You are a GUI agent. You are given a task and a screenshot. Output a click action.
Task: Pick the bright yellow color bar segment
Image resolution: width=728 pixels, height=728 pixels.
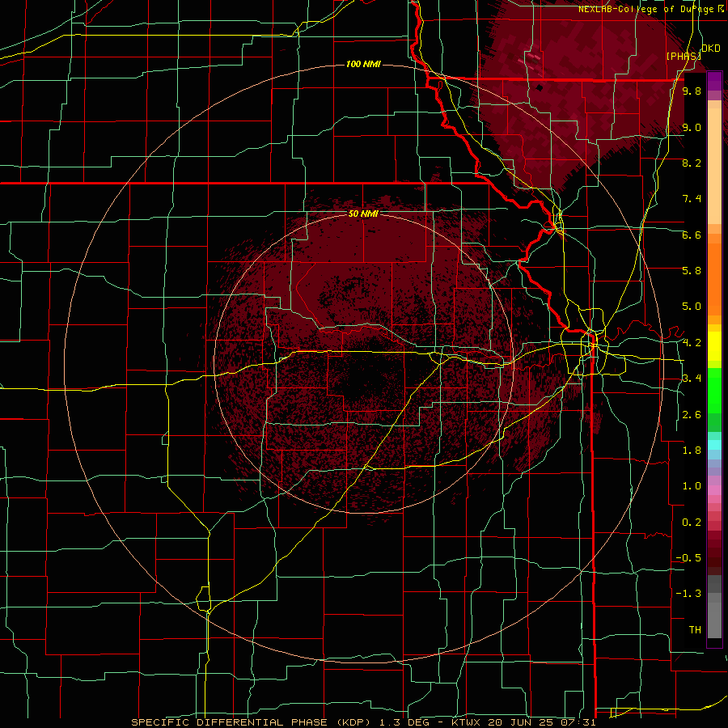click(714, 346)
